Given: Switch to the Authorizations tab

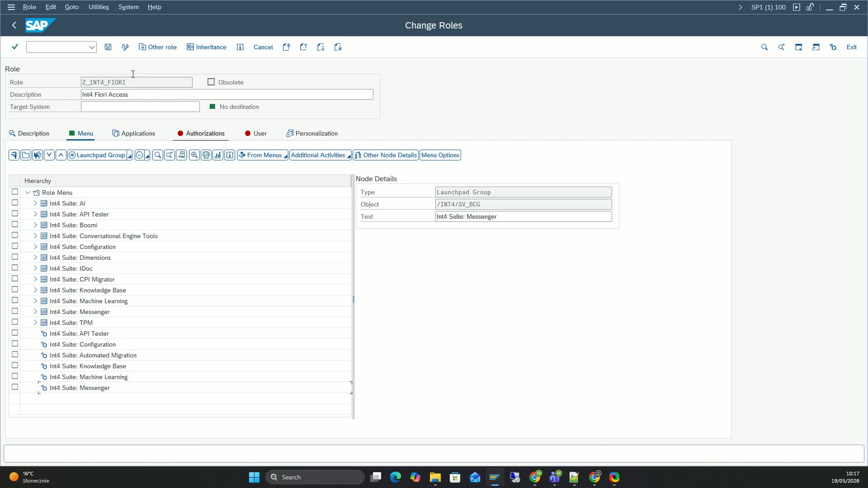Looking at the screenshot, I should point(201,133).
